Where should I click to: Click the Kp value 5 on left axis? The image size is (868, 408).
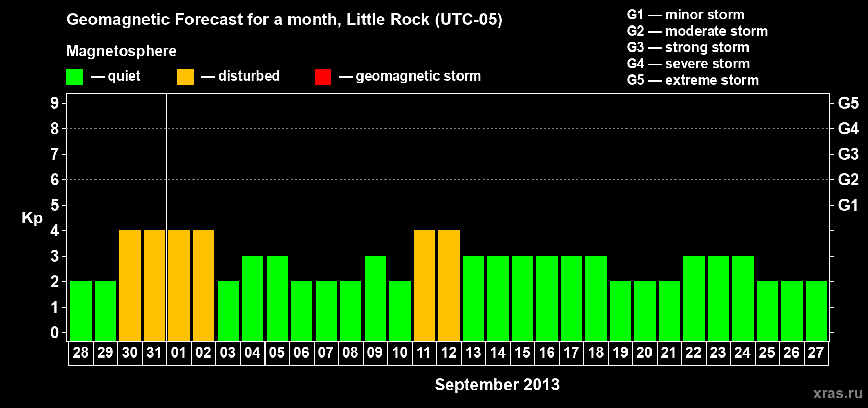tap(55, 205)
